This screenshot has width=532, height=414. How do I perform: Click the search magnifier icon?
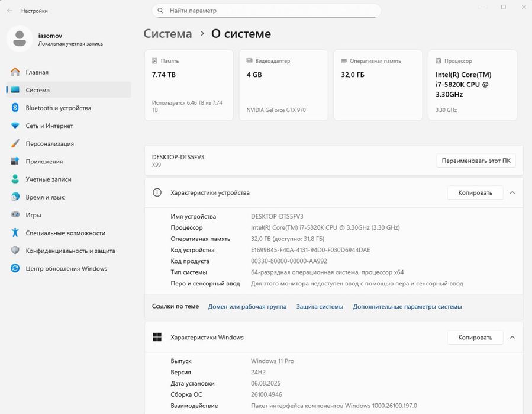[161, 11]
